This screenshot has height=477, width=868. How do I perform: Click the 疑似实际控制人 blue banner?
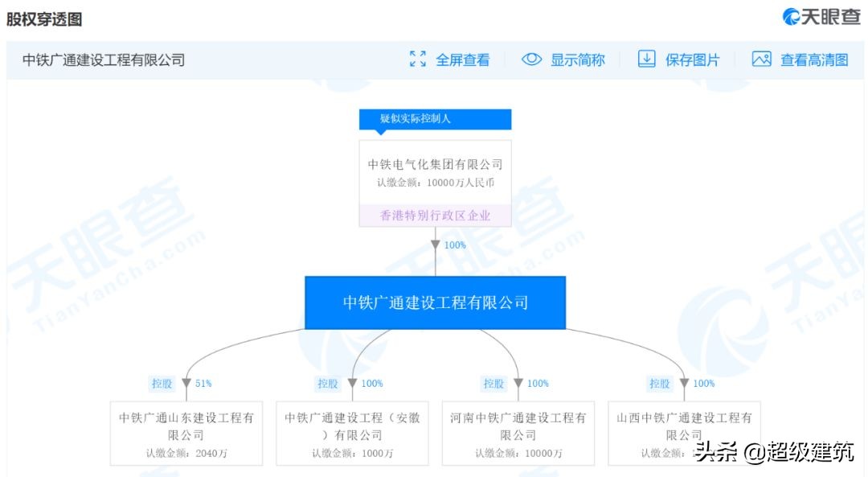tap(435, 118)
